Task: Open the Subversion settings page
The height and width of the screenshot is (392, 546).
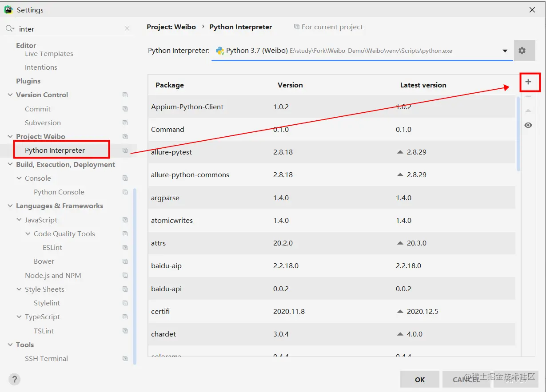Action: pos(43,123)
